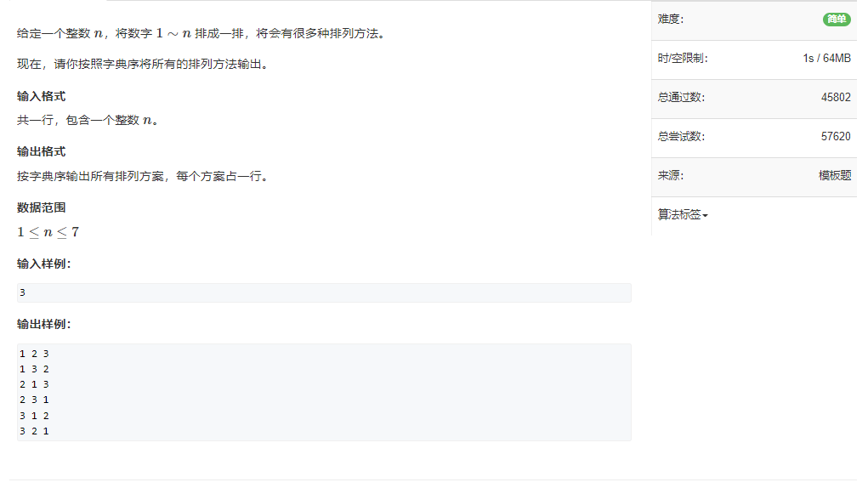Click the green 简单 difficulty badge
This screenshot has width=868, height=488.
tap(837, 20)
